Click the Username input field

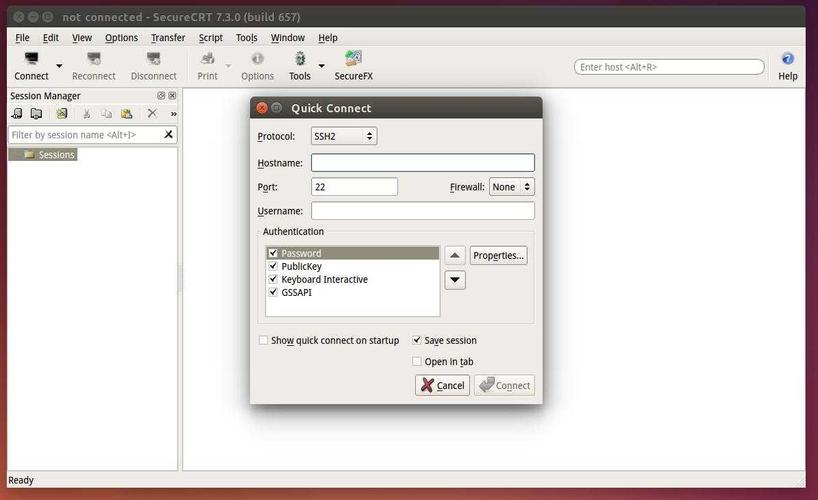point(423,211)
